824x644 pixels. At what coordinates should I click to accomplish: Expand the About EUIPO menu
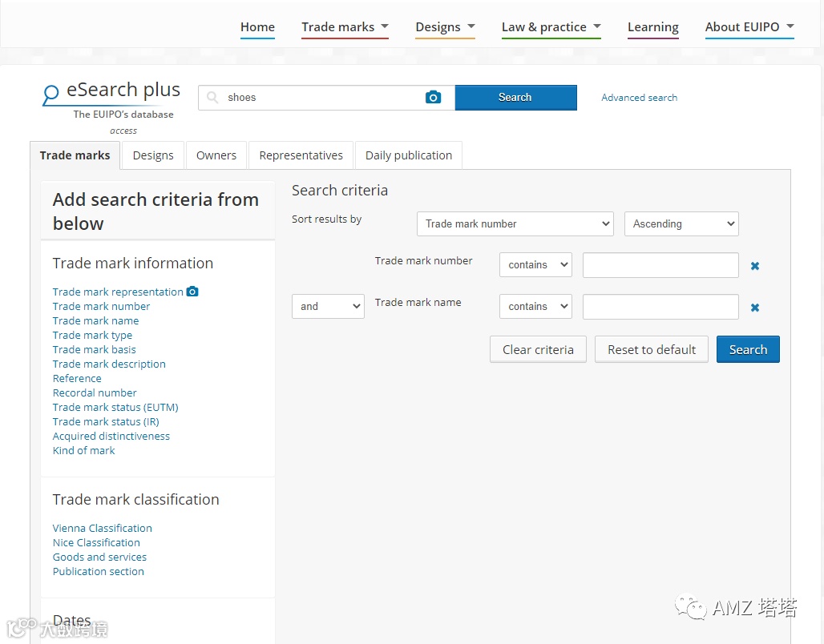click(x=749, y=27)
